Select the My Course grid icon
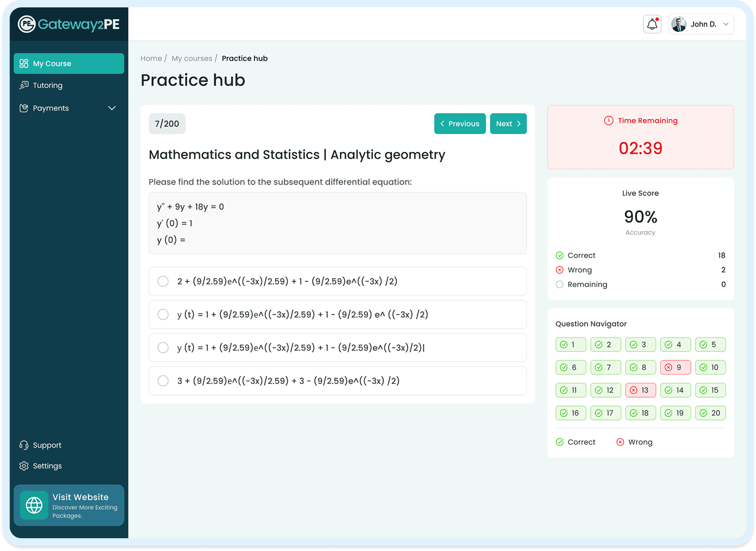The width and height of the screenshot is (756, 551). [x=24, y=63]
